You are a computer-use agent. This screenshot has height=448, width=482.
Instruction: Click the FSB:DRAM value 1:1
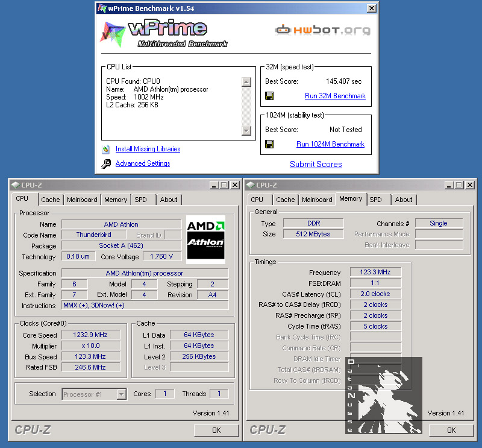click(375, 283)
